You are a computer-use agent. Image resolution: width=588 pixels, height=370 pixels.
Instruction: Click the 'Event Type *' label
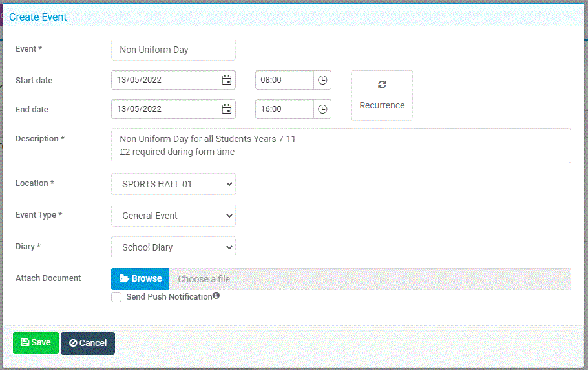coord(39,215)
